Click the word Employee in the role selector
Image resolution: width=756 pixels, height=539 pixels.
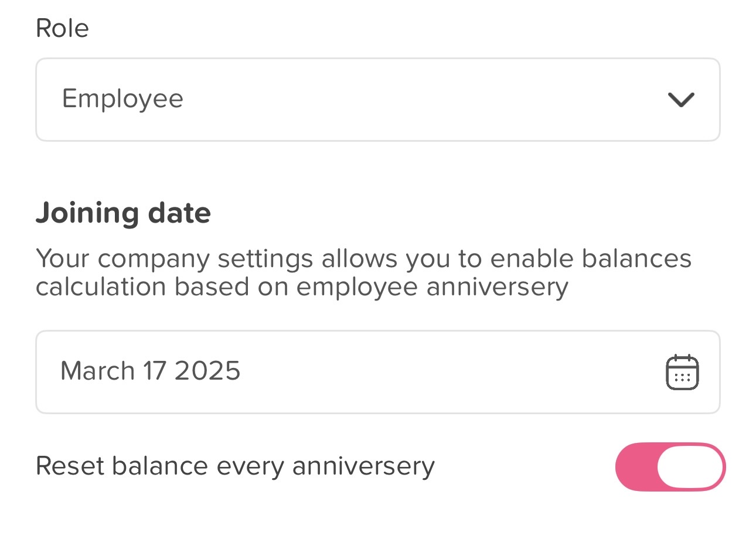[122, 98]
